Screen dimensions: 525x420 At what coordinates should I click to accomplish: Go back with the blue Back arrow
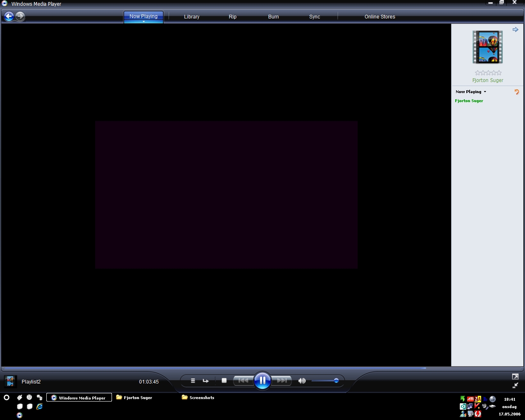[9, 16]
